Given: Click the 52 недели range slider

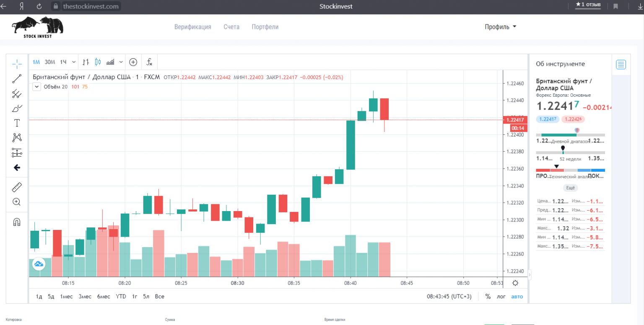Looking at the screenshot, I should point(571,152).
